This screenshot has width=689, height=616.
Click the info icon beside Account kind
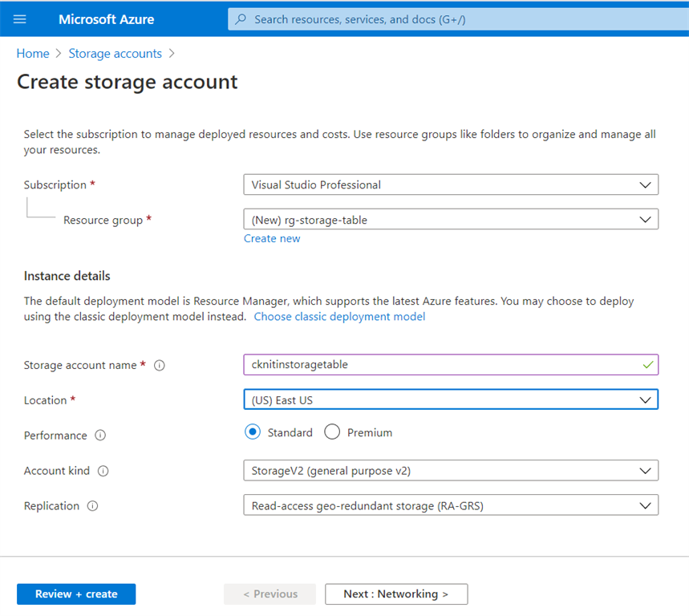(103, 471)
